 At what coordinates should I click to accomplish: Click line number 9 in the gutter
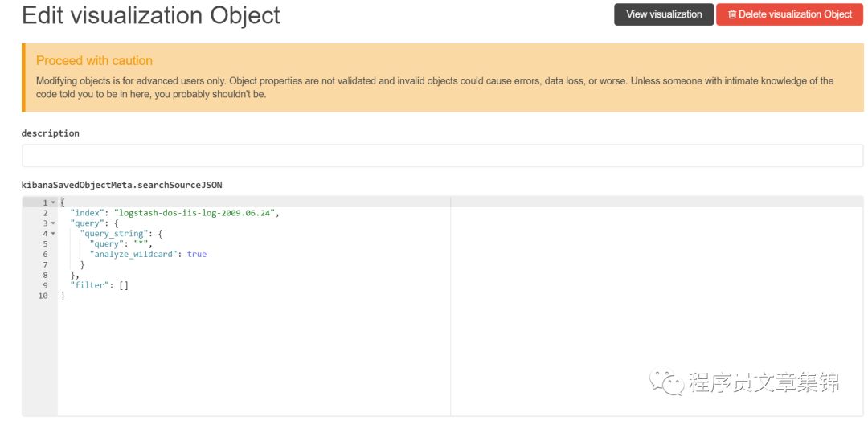click(45, 285)
